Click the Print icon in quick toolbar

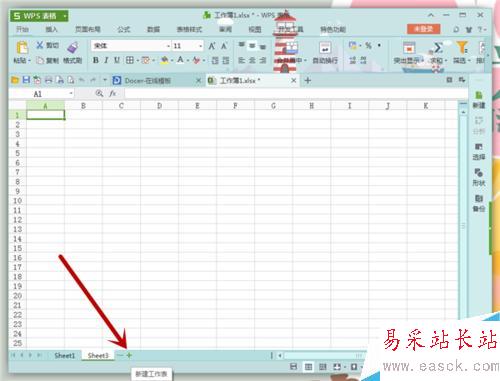point(48,80)
